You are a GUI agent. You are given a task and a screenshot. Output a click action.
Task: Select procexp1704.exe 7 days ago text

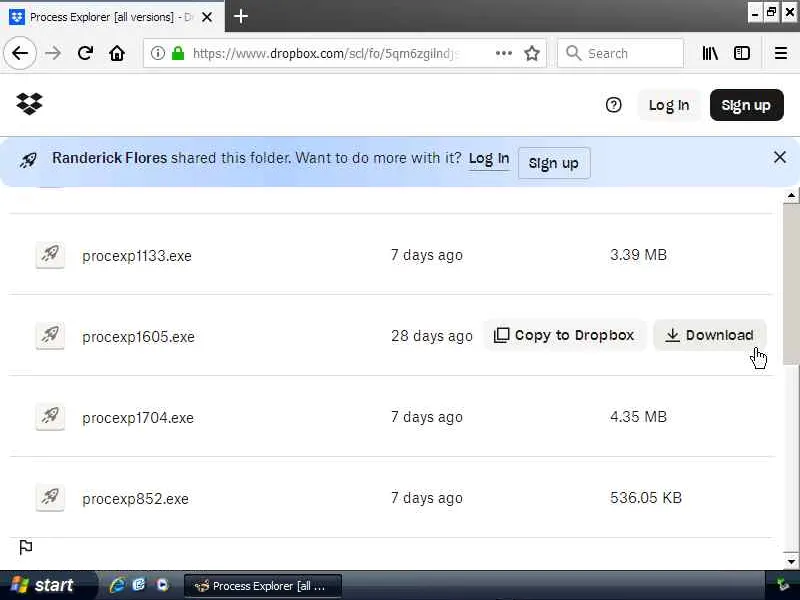[x=427, y=417]
